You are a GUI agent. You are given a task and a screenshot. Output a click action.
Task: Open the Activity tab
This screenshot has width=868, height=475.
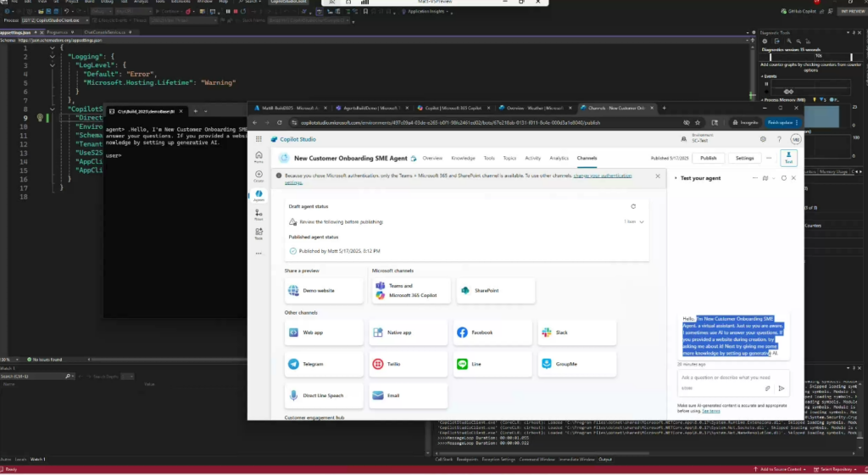pyautogui.click(x=532, y=158)
